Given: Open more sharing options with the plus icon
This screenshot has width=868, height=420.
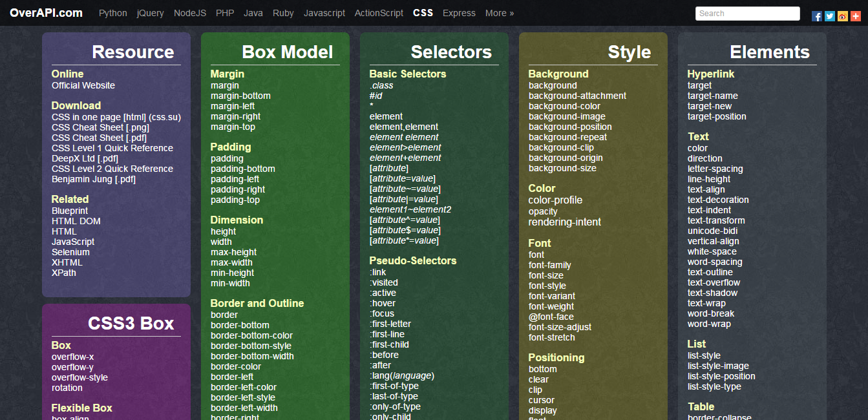Looking at the screenshot, I should [856, 16].
